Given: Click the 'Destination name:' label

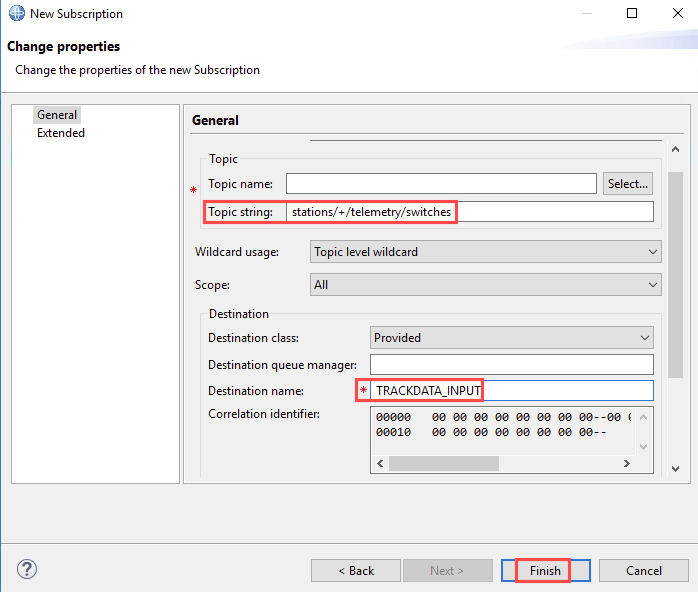Looking at the screenshot, I should point(256,391).
